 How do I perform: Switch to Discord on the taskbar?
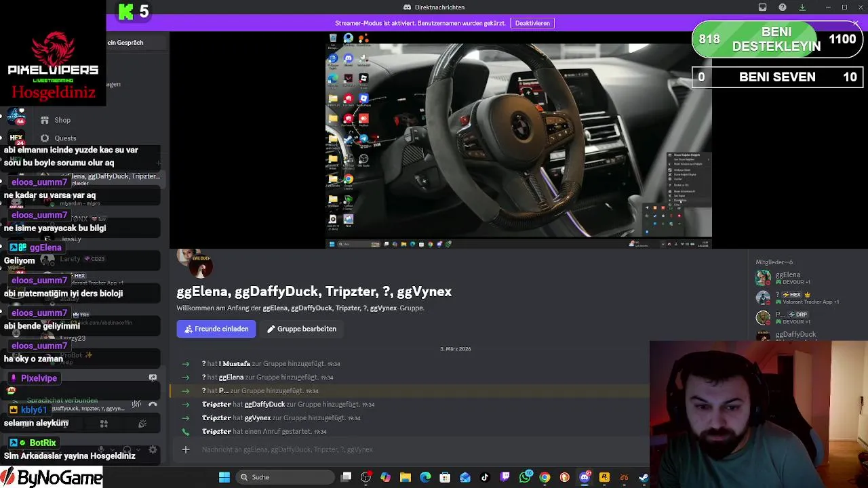(x=585, y=477)
